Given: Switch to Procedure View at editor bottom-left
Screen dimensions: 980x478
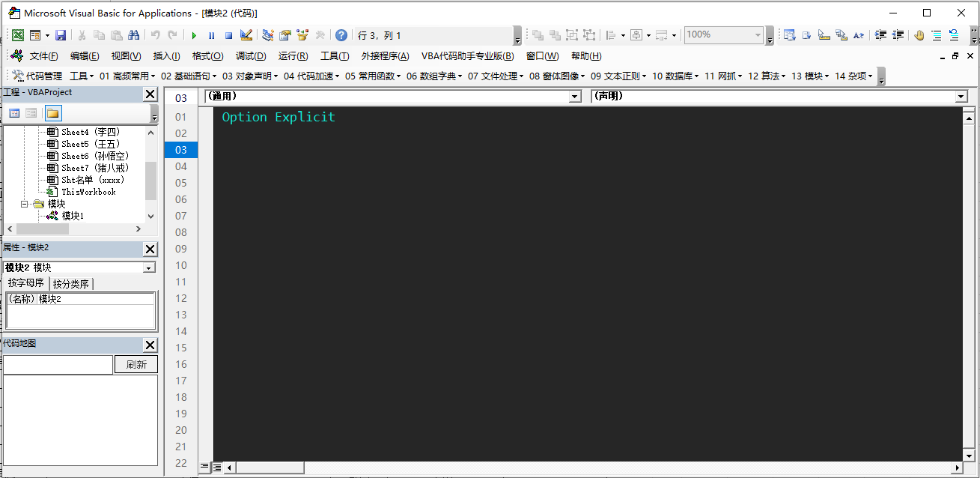Looking at the screenshot, I should (x=204, y=467).
